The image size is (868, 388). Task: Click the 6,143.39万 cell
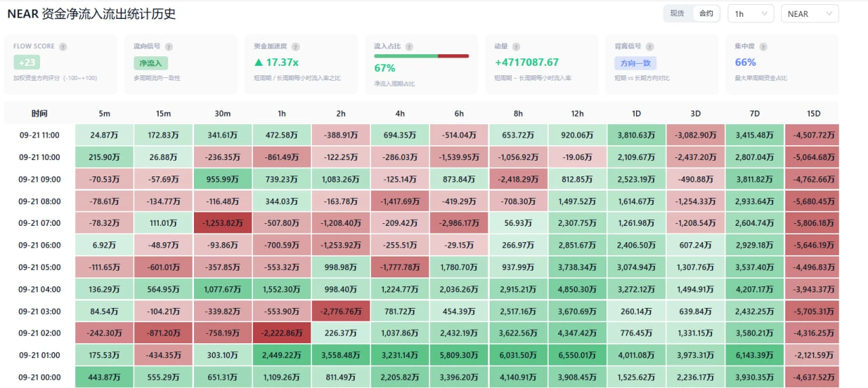(755, 355)
